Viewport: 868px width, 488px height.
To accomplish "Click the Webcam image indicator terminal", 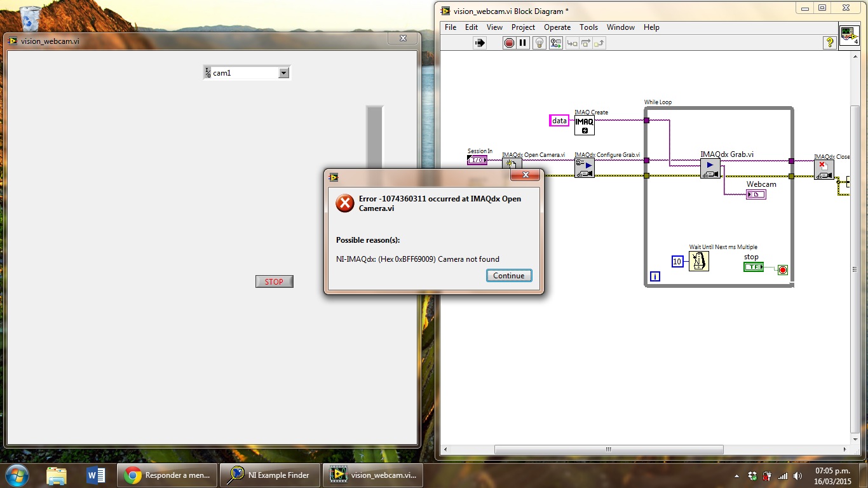I will click(x=756, y=194).
